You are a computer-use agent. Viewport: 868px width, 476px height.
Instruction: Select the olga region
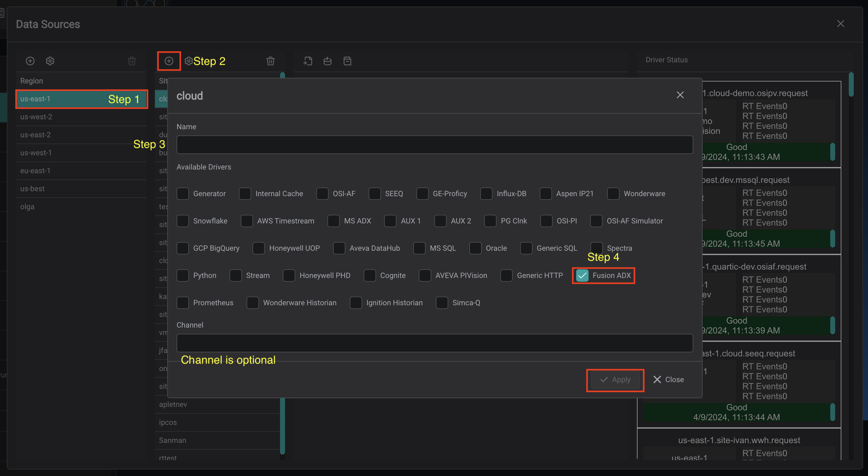tap(81, 207)
